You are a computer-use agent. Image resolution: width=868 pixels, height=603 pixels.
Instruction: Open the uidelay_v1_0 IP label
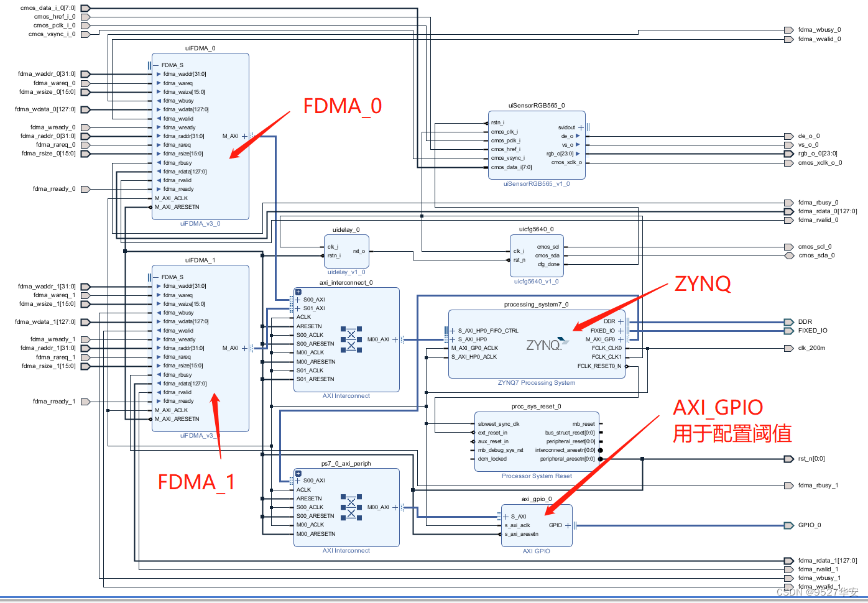click(x=346, y=272)
